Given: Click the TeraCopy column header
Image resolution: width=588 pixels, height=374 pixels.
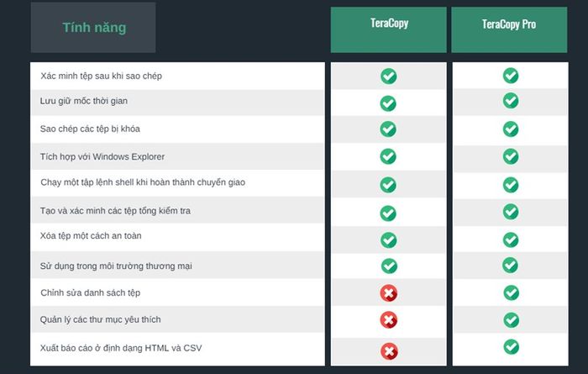Looking at the screenshot, I should 388,29.
